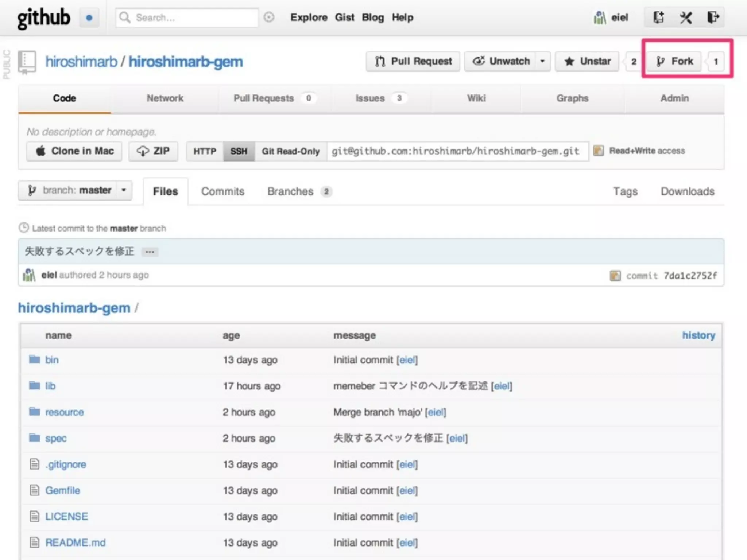Click the advanced search gear icon

tap(269, 17)
